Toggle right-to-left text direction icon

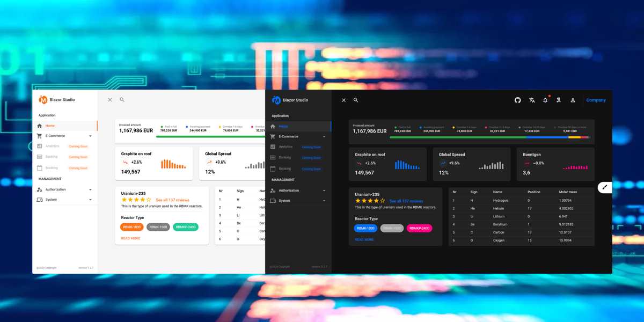pyautogui.click(x=559, y=100)
